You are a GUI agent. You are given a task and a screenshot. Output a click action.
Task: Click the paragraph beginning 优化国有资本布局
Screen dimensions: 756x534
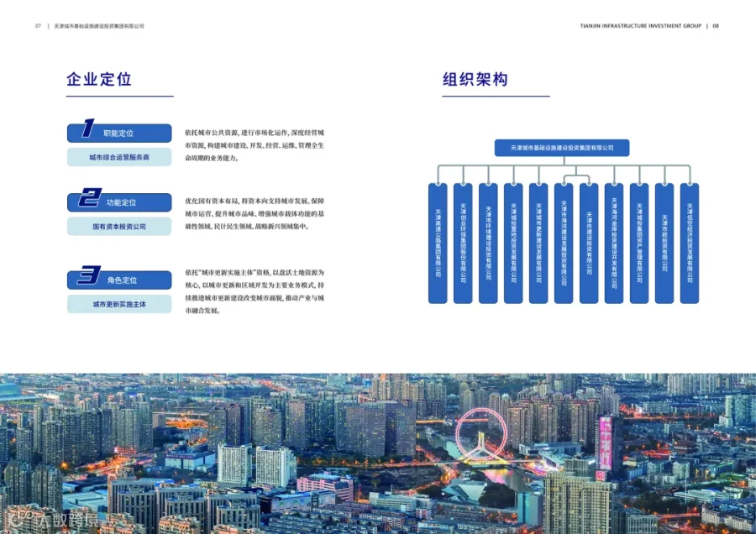[x=255, y=213]
